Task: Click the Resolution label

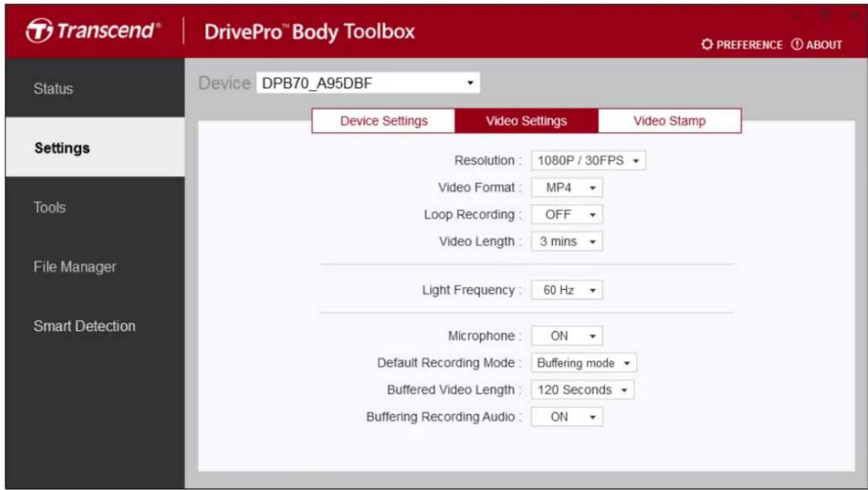Action: 488,160
